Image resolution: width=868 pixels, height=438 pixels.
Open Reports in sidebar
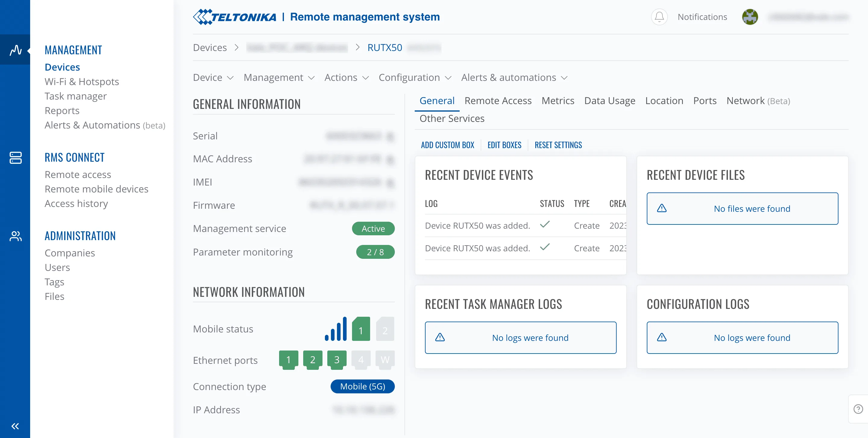click(62, 111)
